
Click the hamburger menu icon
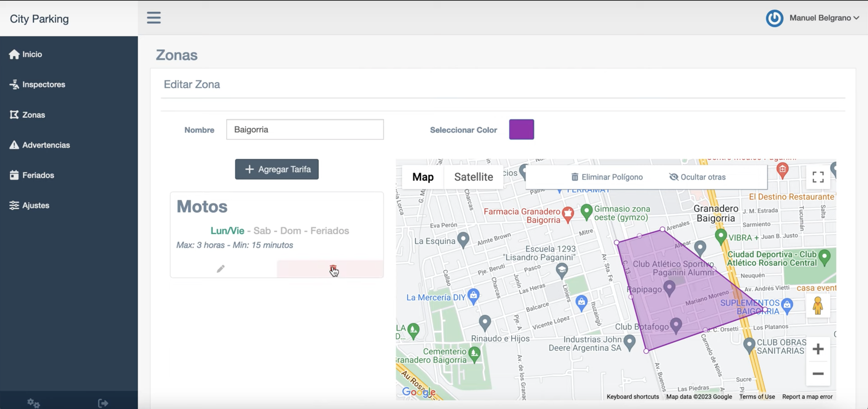pyautogui.click(x=154, y=17)
